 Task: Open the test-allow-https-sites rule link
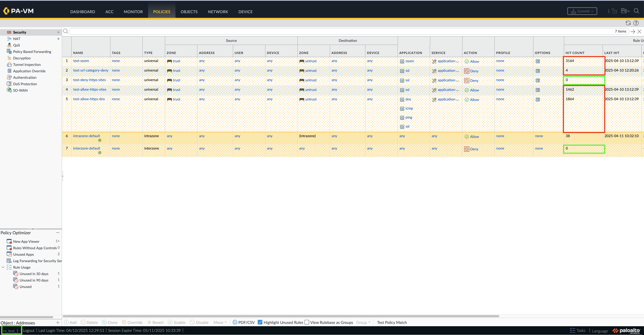(x=90, y=90)
